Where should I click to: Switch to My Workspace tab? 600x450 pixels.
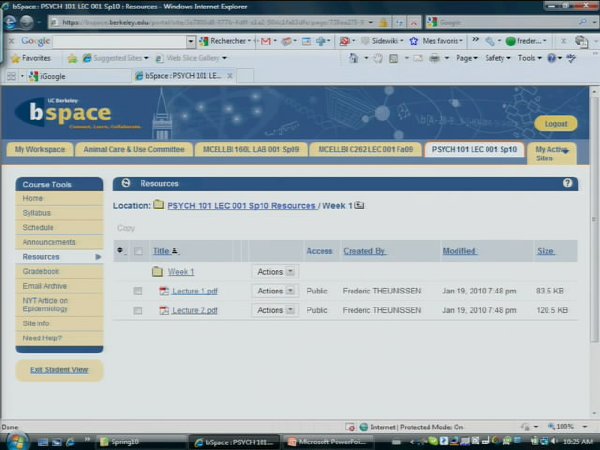40,149
